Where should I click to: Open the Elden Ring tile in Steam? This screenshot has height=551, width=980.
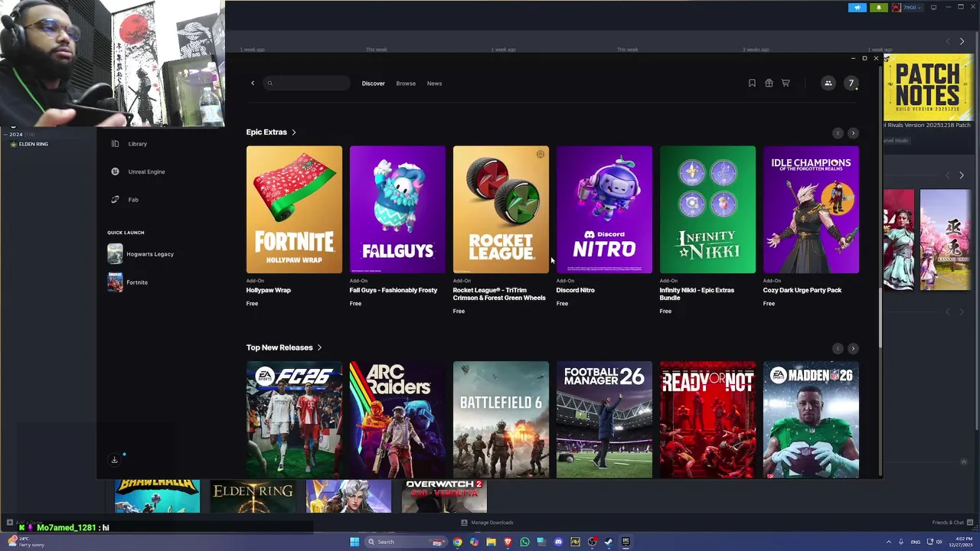[253, 496]
